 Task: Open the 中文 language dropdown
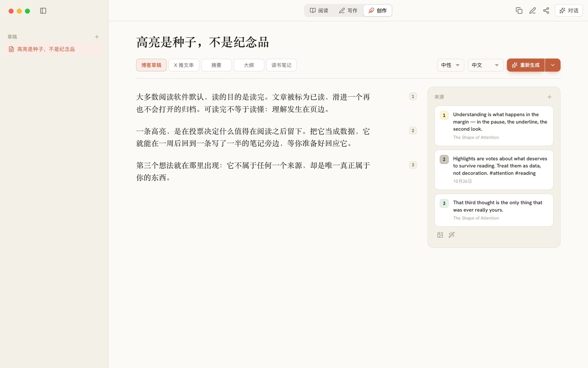coord(485,65)
